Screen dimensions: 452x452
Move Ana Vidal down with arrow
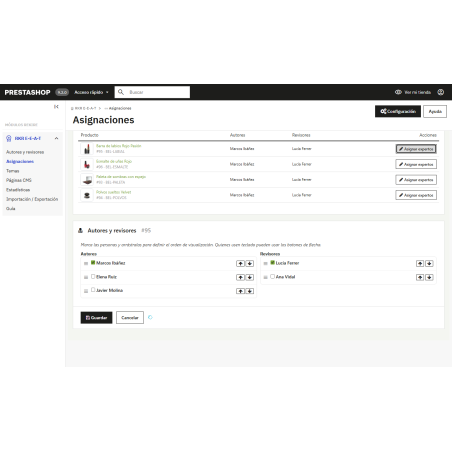tap(429, 277)
